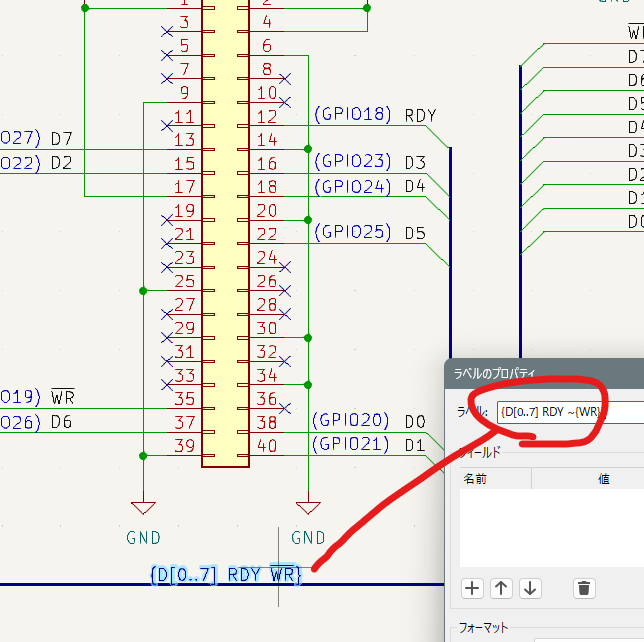Click the D5 net label
The width and height of the screenshot is (644, 642).
415,233
